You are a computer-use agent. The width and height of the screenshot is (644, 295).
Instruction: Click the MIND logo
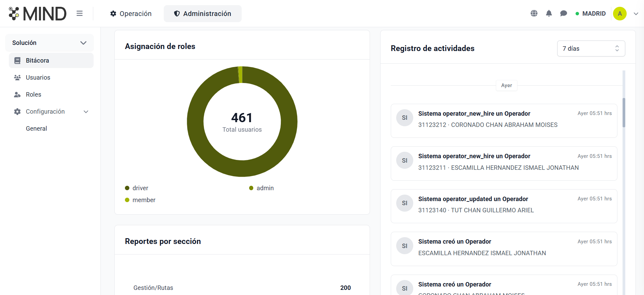(37, 14)
